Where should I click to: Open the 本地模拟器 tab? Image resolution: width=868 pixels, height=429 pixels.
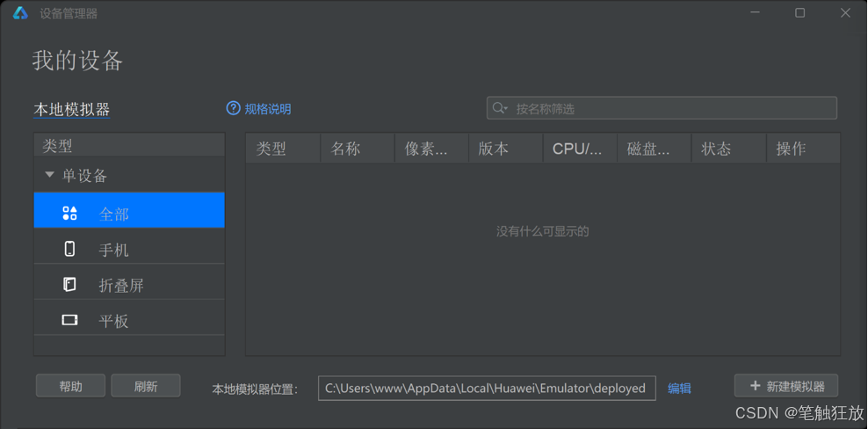pyautogui.click(x=72, y=109)
